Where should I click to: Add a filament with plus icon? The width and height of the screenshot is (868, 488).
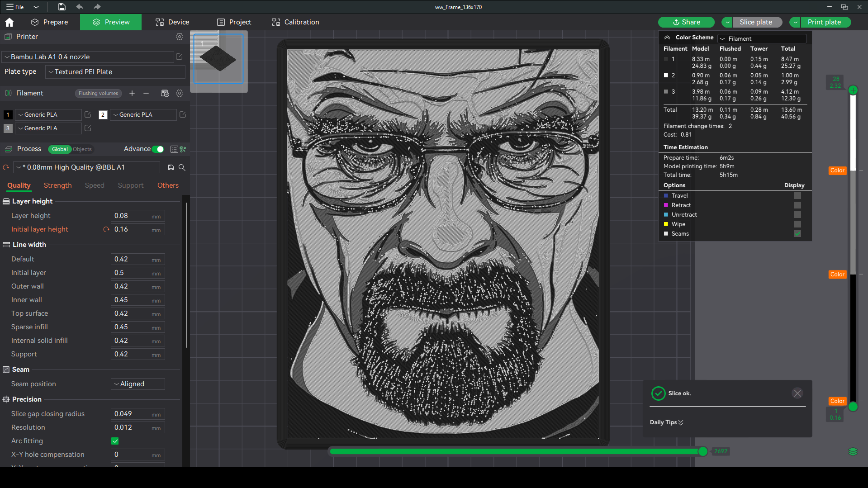tap(132, 93)
